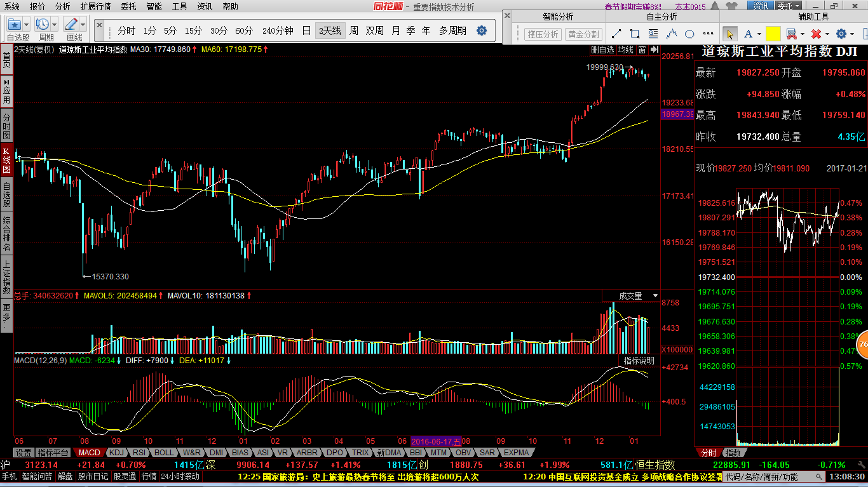The height and width of the screenshot is (487, 868).
Task: Expand dropdown arrow next to 画线 icon
Action: 83,25
